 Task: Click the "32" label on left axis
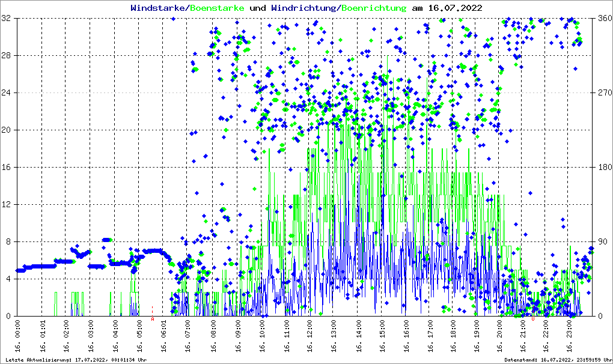click(x=8, y=19)
